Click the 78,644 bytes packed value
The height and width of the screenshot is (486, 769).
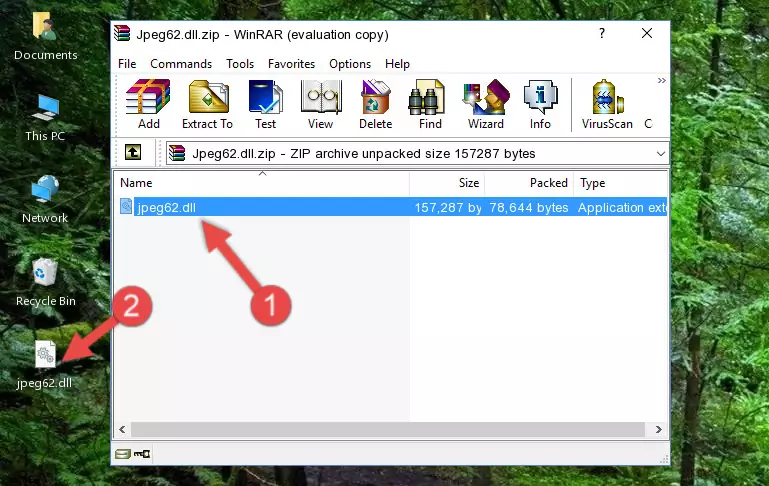pos(529,207)
